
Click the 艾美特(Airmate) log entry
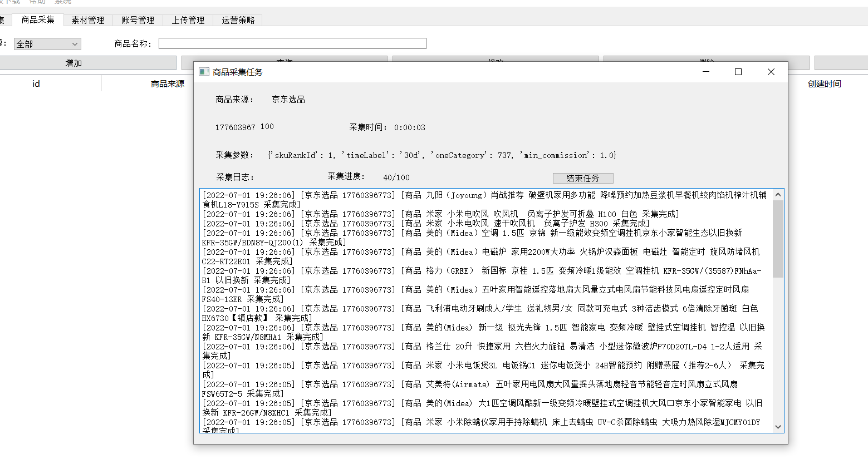click(x=470, y=389)
